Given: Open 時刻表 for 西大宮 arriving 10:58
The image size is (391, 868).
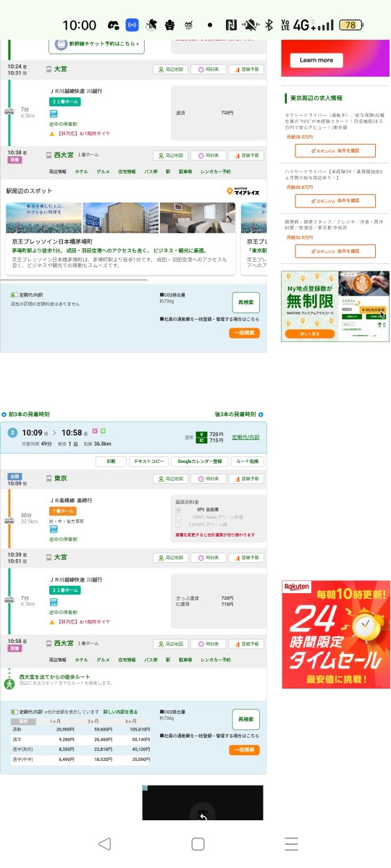Looking at the screenshot, I should (x=208, y=644).
